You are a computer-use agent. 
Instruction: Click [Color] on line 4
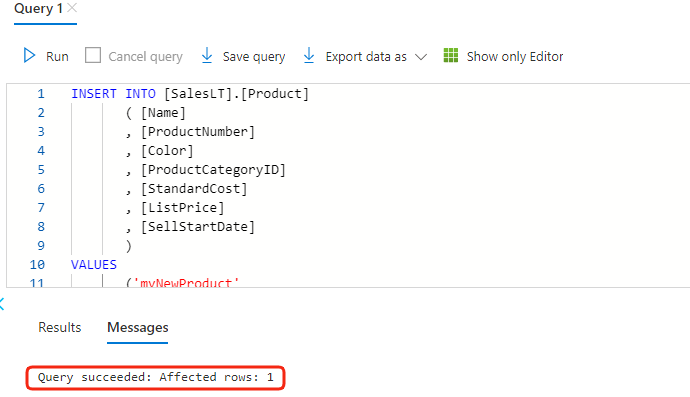[x=167, y=151]
